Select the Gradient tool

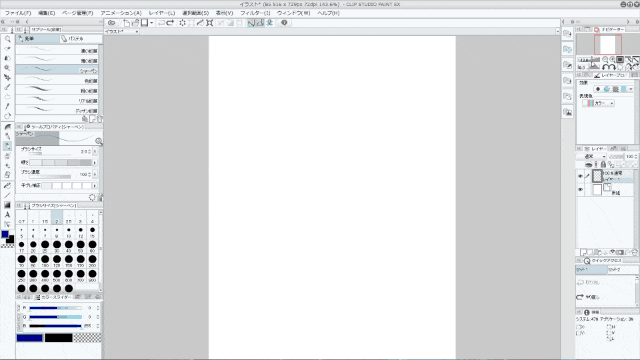[x=7, y=205]
